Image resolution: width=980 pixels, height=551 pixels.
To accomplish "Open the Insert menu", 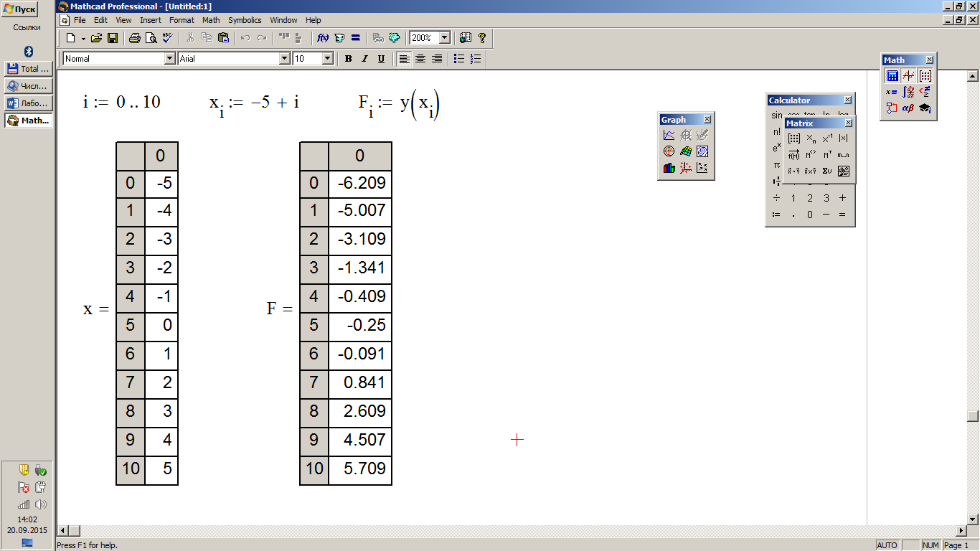I will coord(151,20).
